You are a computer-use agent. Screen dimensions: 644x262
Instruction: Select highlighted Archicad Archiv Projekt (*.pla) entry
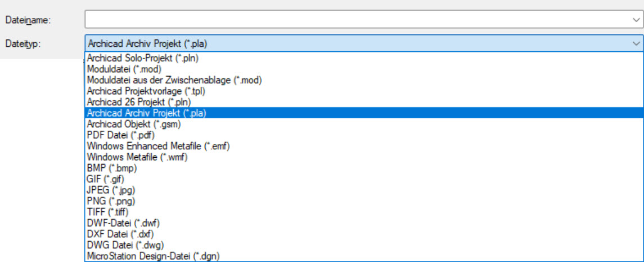[x=363, y=112]
